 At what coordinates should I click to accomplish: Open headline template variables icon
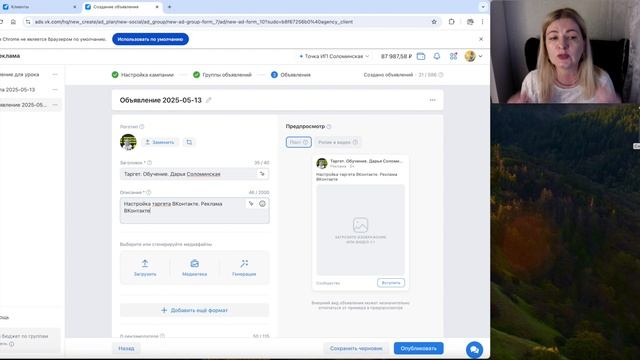[x=262, y=174]
